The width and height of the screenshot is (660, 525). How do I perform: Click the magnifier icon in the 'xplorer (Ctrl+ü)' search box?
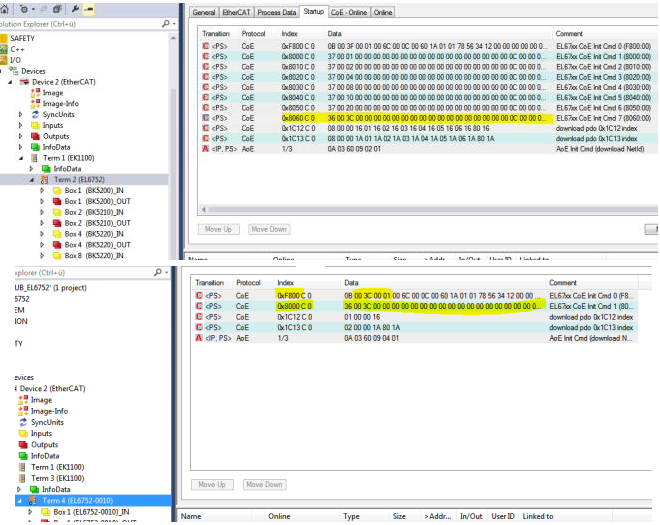coord(158,272)
